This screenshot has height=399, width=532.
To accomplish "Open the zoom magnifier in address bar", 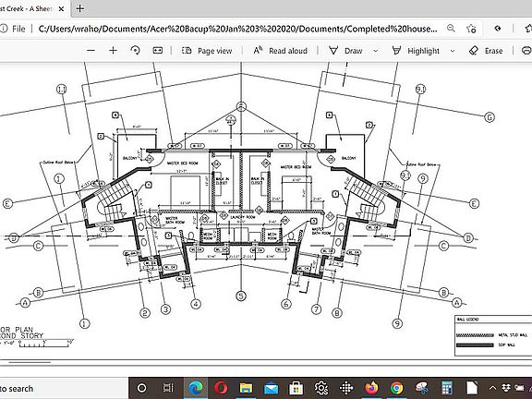I will [451, 28].
